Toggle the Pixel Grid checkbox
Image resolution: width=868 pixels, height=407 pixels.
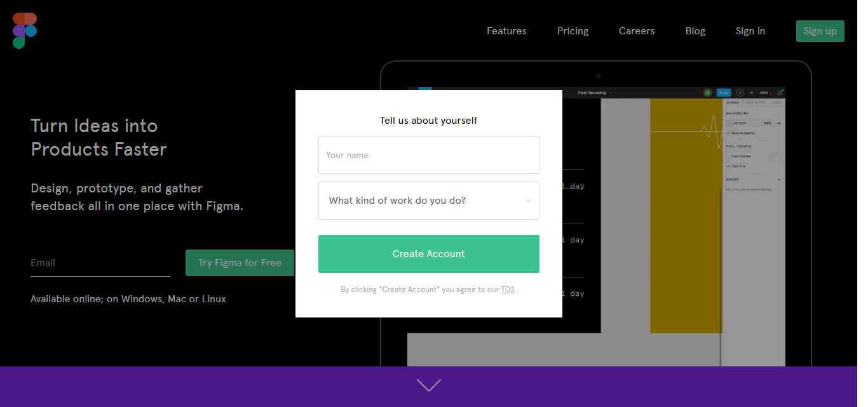[x=728, y=166]
